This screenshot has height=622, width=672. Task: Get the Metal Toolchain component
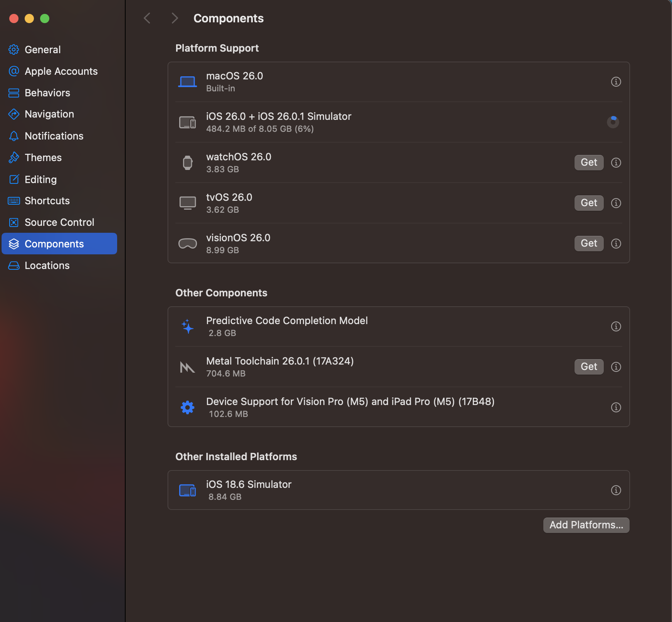coord(588,367)
